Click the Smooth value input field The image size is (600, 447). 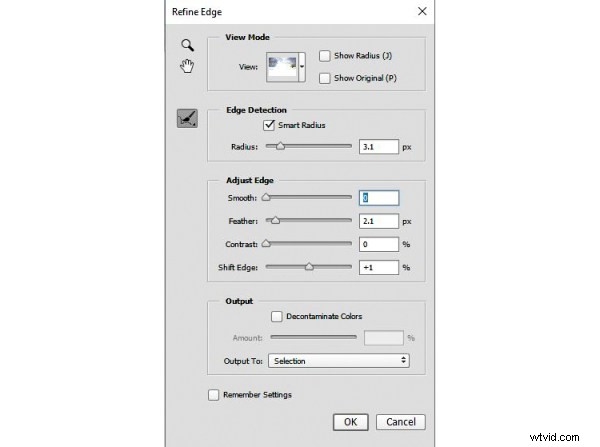coord(379,198)
